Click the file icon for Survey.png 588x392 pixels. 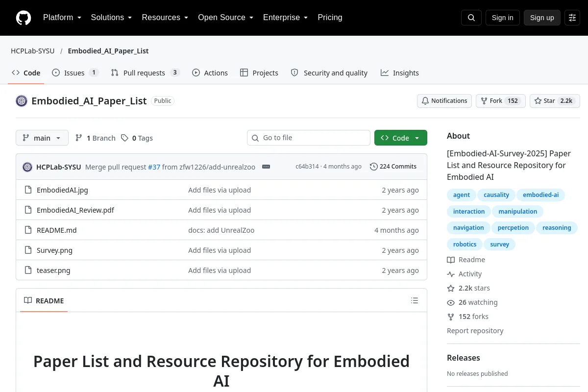pyautogui.click(x=28, y=250)
